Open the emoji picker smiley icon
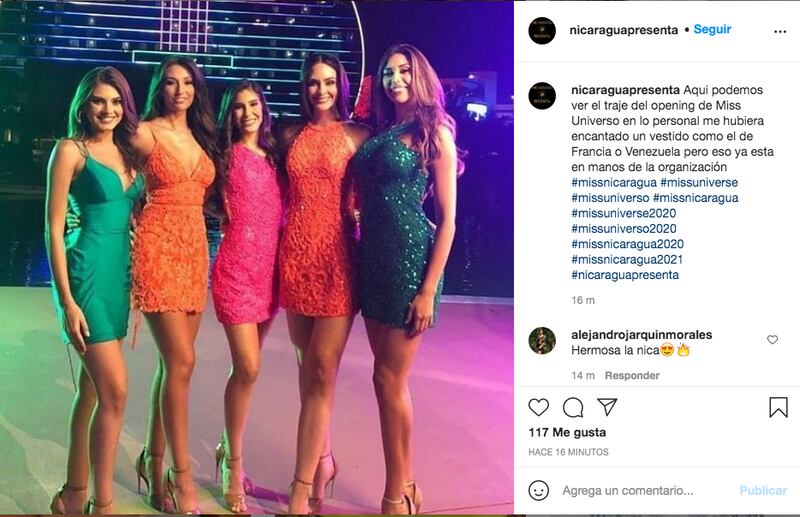The width and height of the screenshot is (800, 517). coord(538,490)
